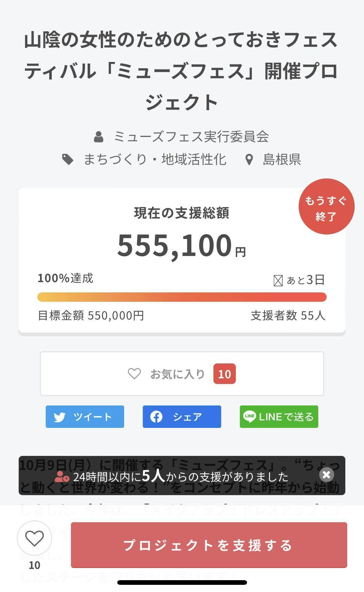The width and height of the screenshot is (364, 592).
Task: Toggle the お気に入り favorite button
Action: [182, 374]
